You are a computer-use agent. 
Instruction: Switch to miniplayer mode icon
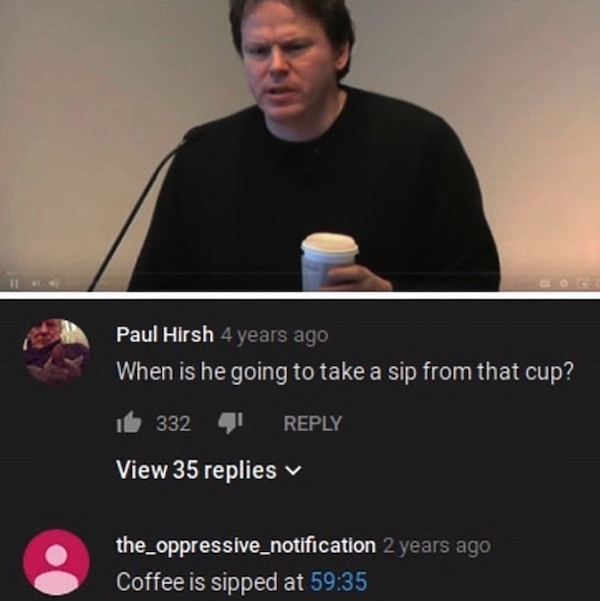tap(584, 284)
